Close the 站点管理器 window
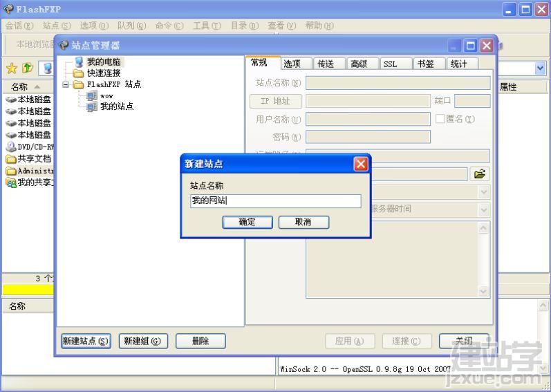551x392 pixels. (x=487, y=46)
